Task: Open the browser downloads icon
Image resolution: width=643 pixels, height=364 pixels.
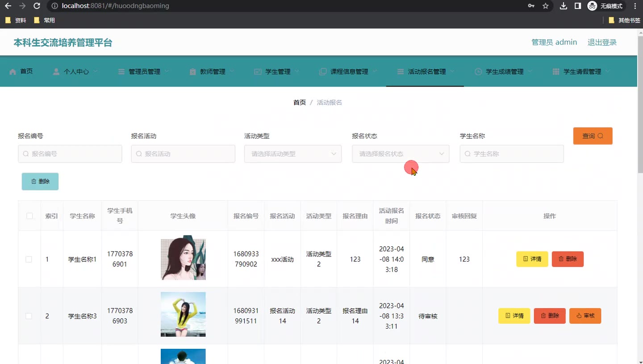Action: pyautogui.click(x=564, y=6)
